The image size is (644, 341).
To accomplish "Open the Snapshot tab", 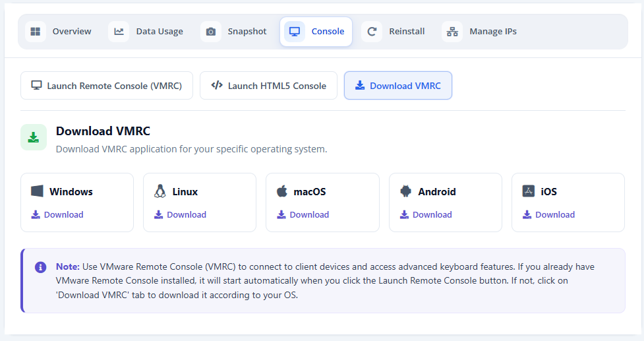I will point(235,32).
